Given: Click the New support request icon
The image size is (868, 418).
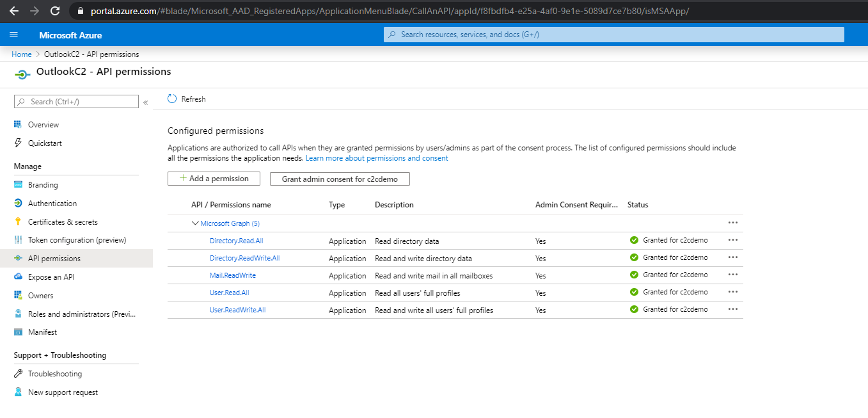Looking at the screenshot, I should (18, 392).
